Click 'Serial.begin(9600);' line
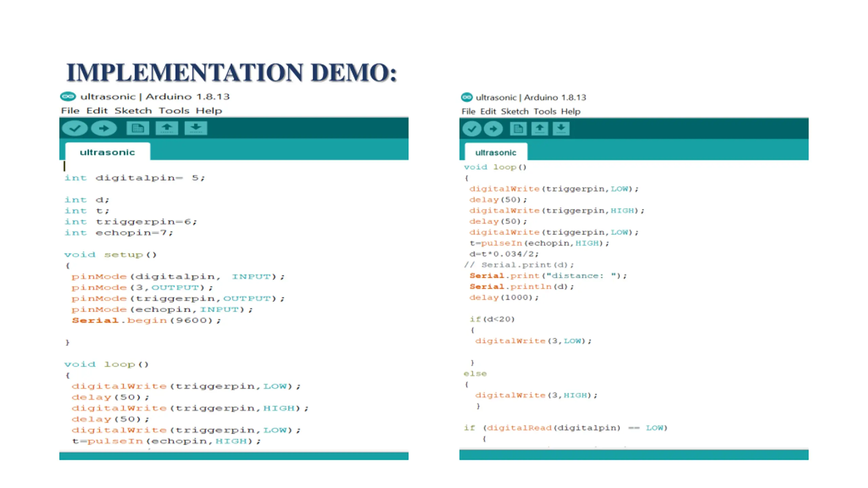The width and height of the screenshot is (868, 488). click(146, 321)
